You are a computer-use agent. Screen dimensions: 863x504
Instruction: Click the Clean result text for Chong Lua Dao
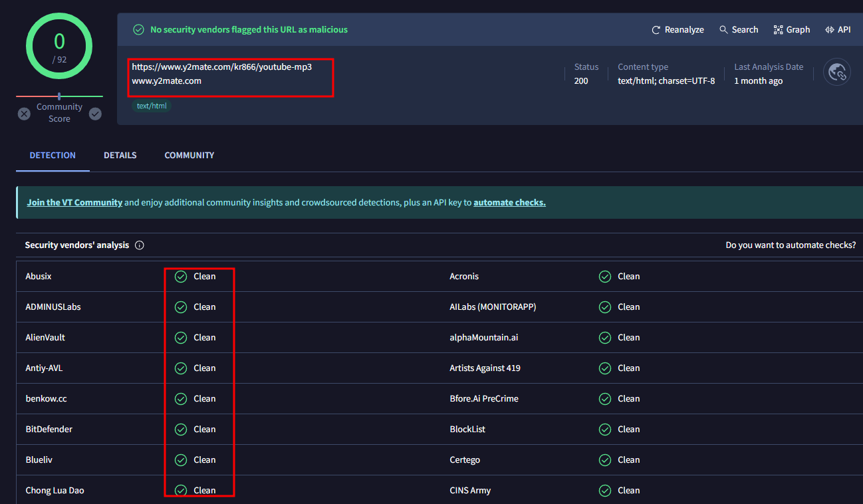[x=205, y=490]
